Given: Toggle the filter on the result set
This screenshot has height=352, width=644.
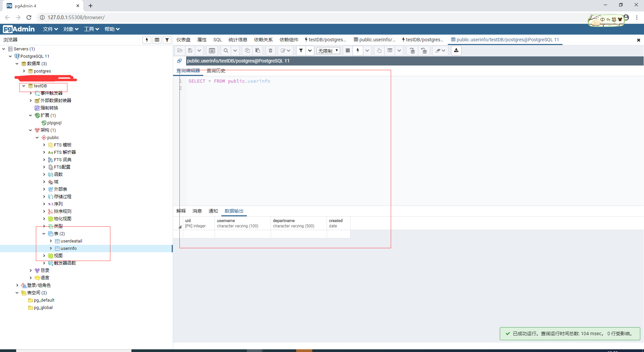Looking at the screenshot, I should (301, 50).
